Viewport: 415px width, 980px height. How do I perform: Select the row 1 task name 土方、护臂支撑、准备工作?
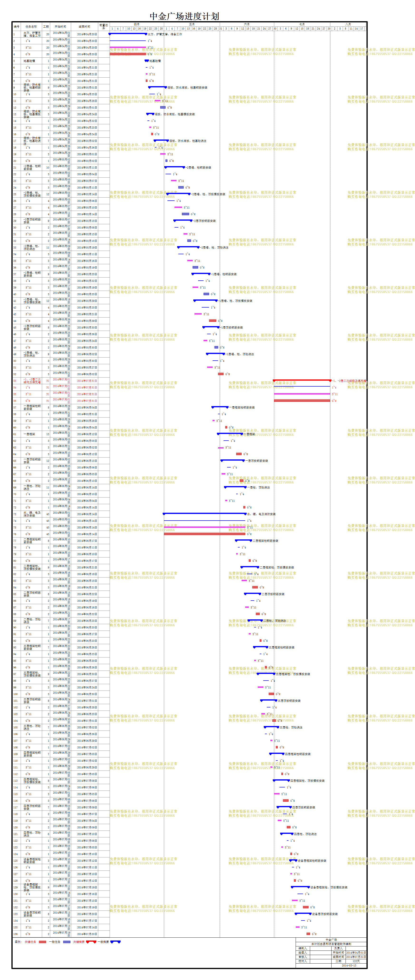(32, 34)
